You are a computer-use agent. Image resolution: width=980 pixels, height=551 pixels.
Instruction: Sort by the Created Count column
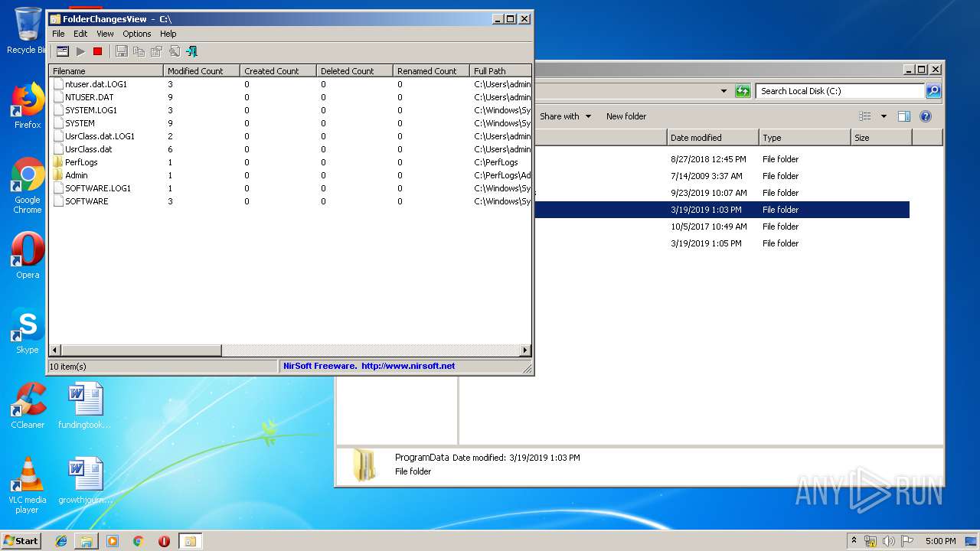pos(279,70)
